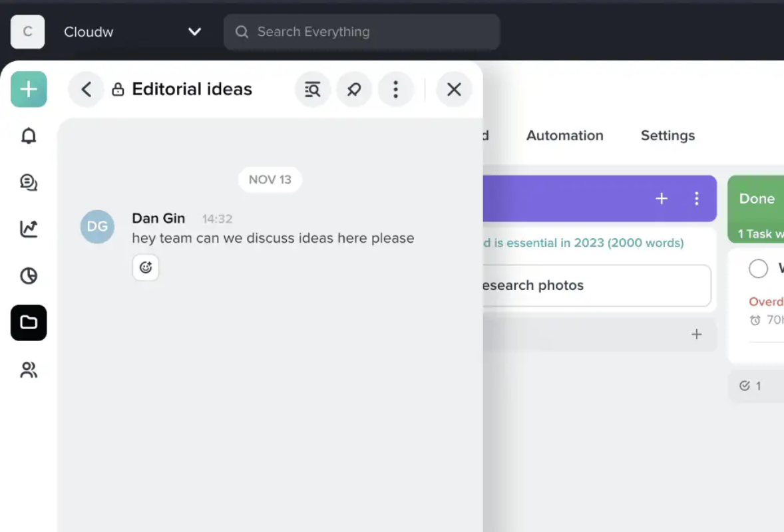Viewport: 784px width, 532px height.
Task: Open the projects folder sidebar icon
Action: [x=29, y=323]
